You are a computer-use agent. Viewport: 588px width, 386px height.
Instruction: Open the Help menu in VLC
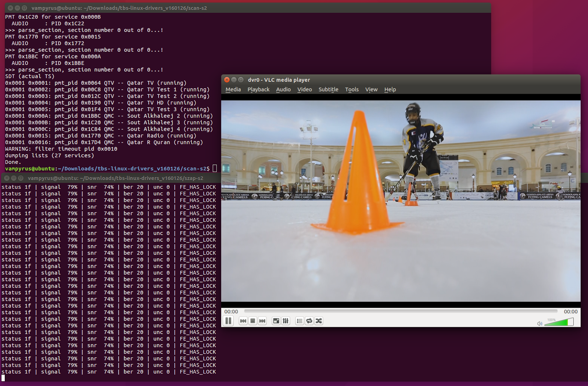(x=390, y=90)
